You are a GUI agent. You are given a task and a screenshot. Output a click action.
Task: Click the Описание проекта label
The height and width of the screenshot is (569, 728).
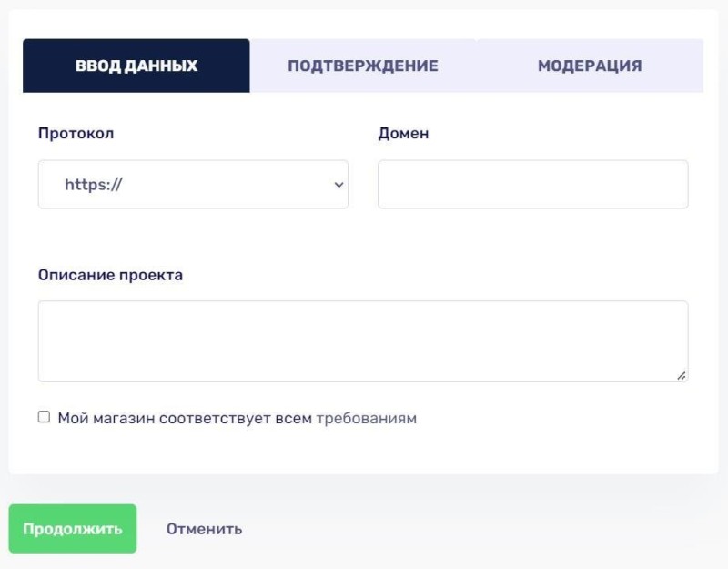coord(110,274)
